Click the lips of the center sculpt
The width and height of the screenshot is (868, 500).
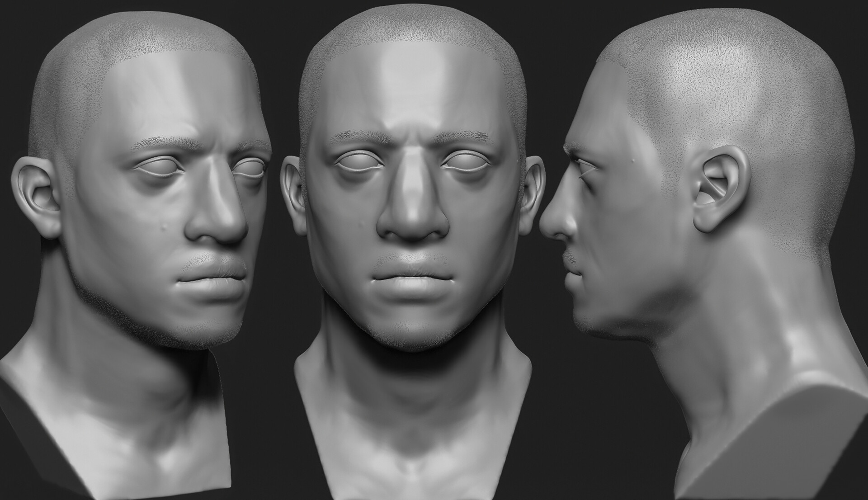pos(414,278)
